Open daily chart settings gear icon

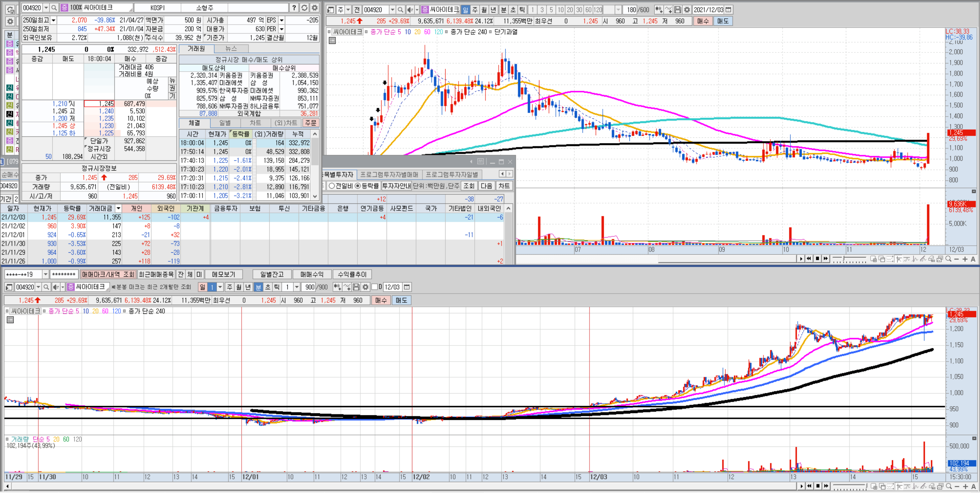click(x=687, y=10)
